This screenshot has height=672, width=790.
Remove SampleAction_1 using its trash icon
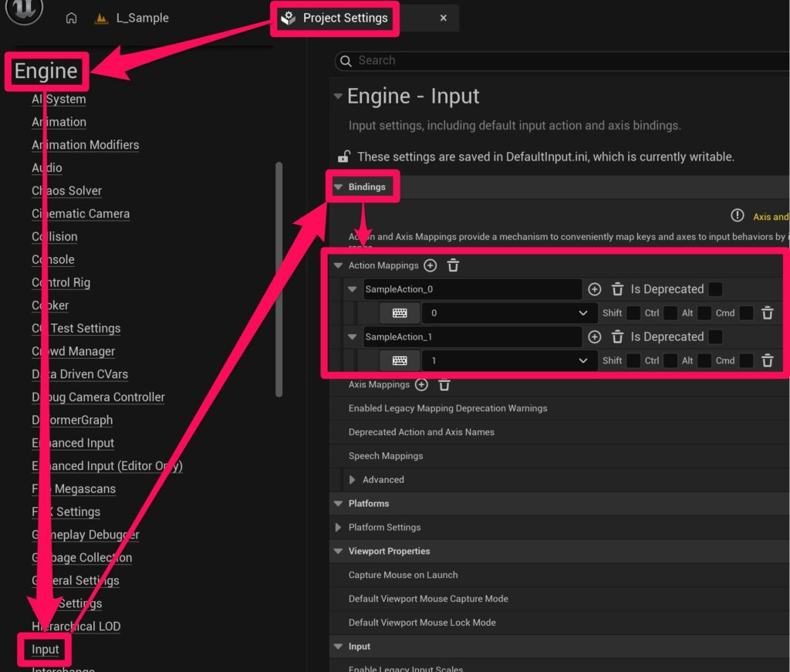tap(617, 337)
